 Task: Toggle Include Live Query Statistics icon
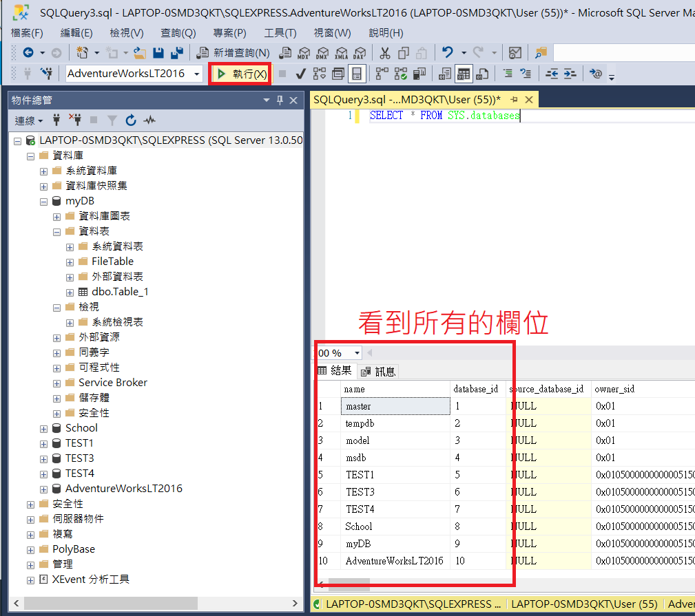[401, 74]
